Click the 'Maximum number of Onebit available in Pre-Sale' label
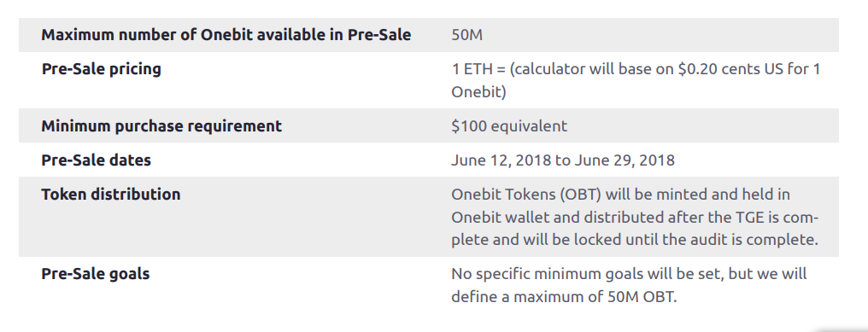868x332 pixels. click(x=226, y=35)
